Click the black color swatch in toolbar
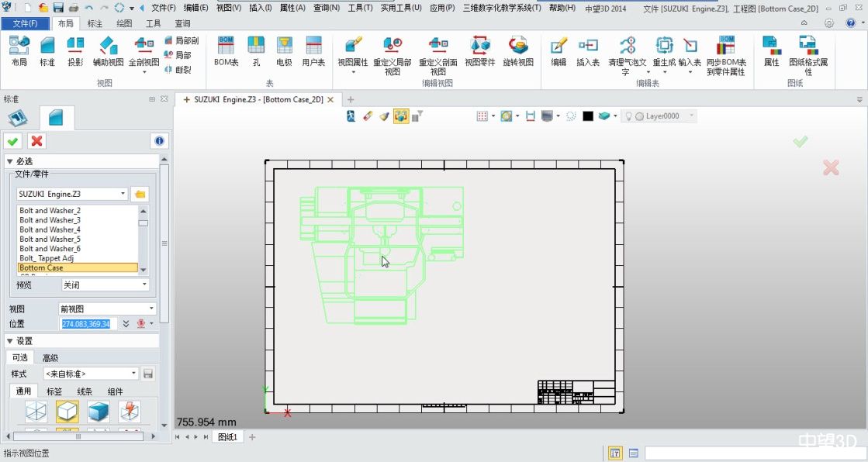This screenshot has height=462, width=868. pos(588,116)
